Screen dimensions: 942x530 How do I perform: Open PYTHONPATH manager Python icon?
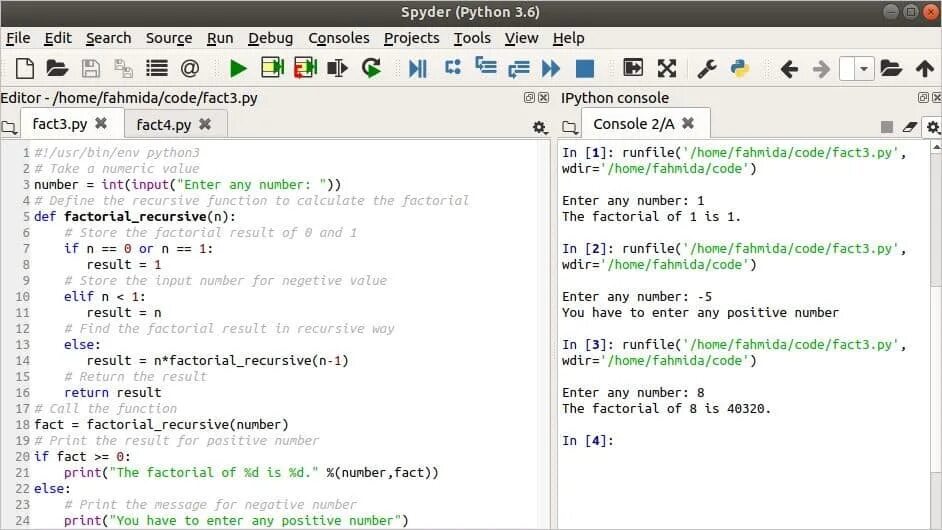click(740, 69)
